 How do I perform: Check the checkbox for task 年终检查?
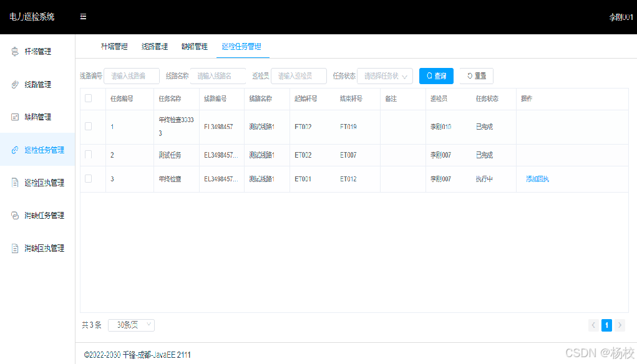88,180
